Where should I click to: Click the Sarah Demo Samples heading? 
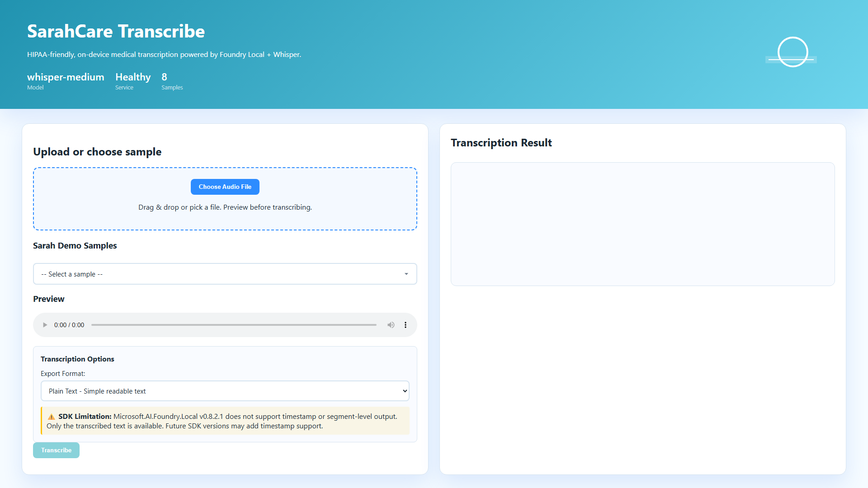75,246
